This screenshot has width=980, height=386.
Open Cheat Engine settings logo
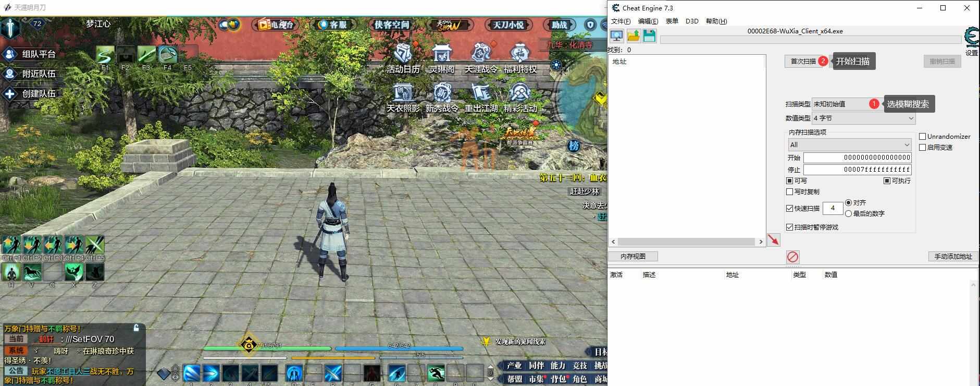point(972,38)
